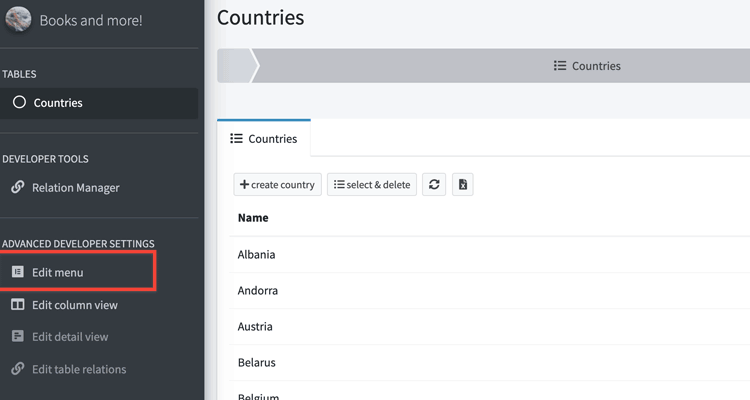Select the Countries breadcrumb step

coord(587,66)
